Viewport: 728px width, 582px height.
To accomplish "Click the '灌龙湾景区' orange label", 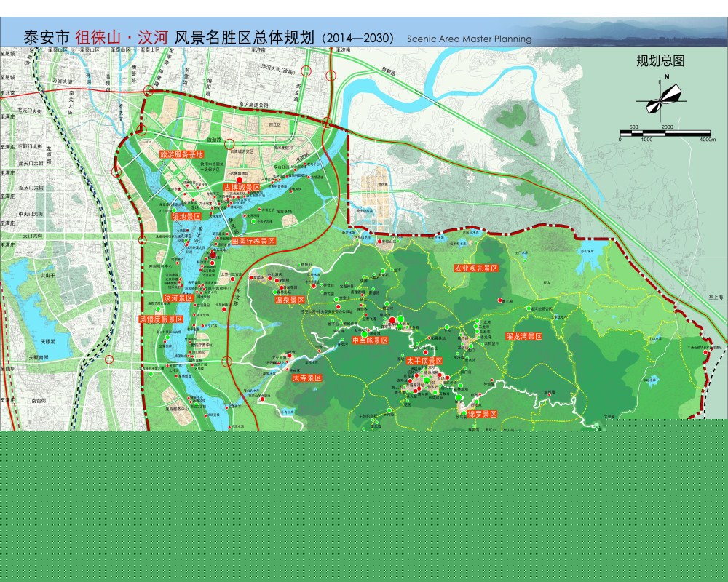I will [x=523, y=337].
